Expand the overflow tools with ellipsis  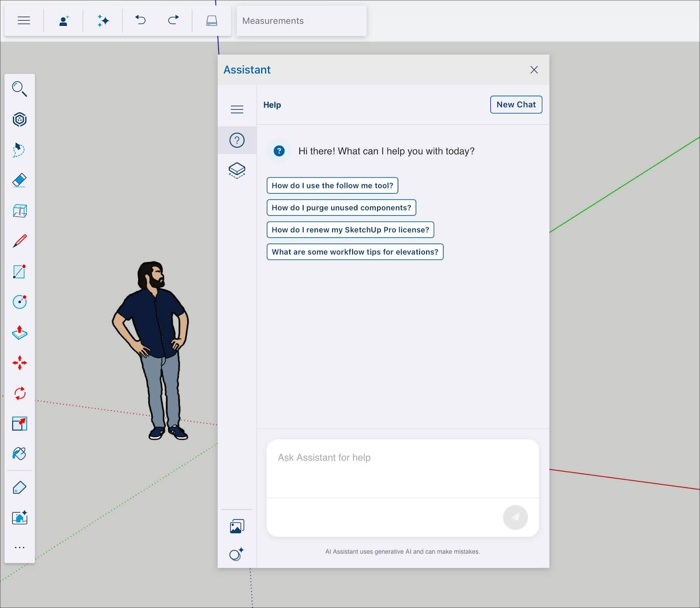click(x=20, y=547)
